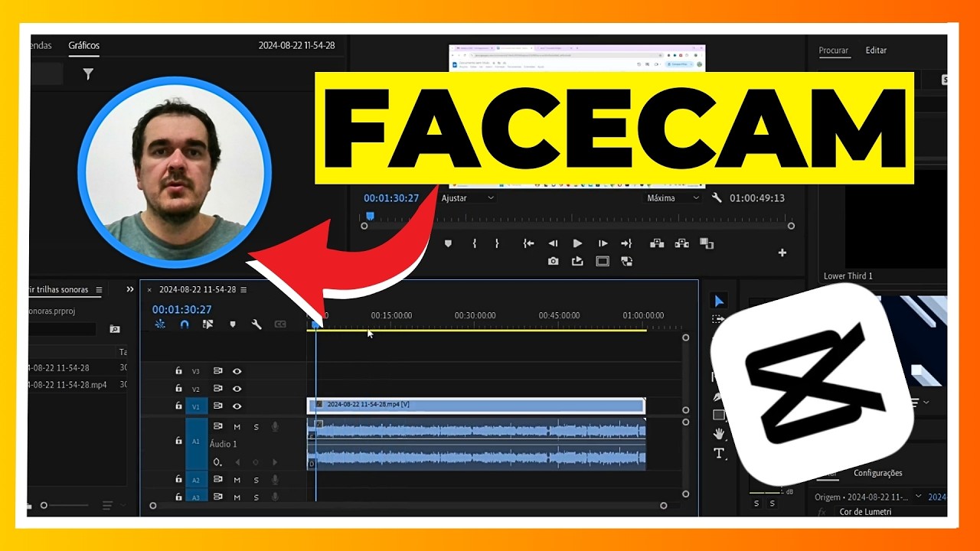Screen dimensions: 980x551
Task: Toggle lock on track V1
Action: (x=178, y=406)
